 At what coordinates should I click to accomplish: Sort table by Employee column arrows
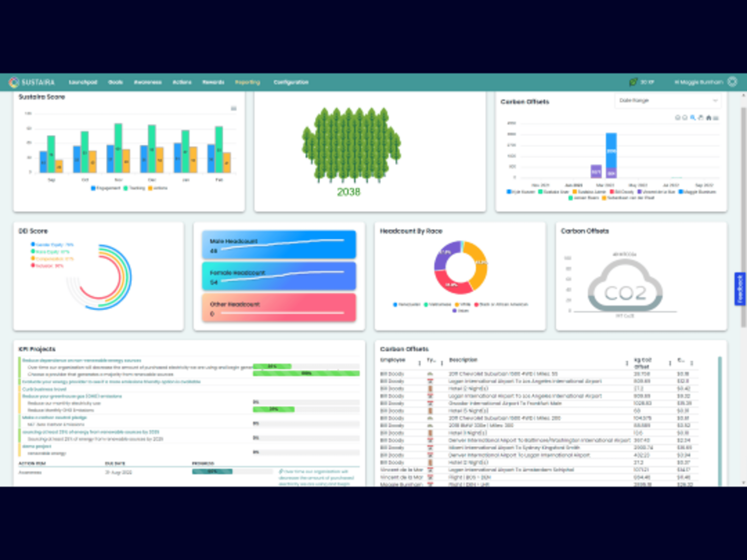tap(419, 363)
